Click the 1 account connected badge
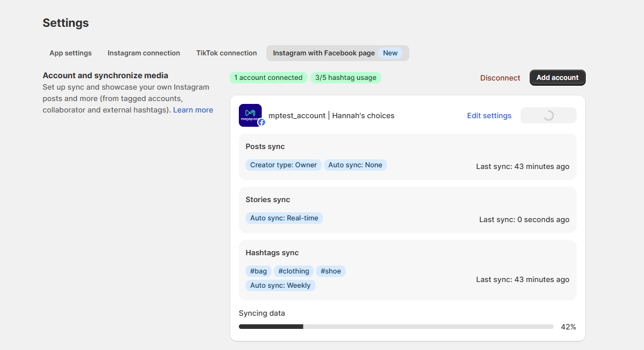644x350 pixels. click(268, 78)
